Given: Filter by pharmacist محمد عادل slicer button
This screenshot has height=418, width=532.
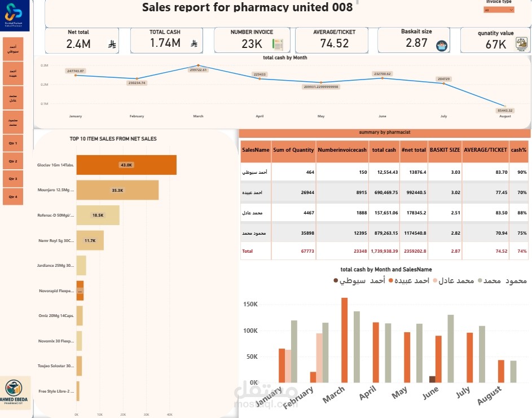Looking at the screenshot, I should (x=13, y=98).
